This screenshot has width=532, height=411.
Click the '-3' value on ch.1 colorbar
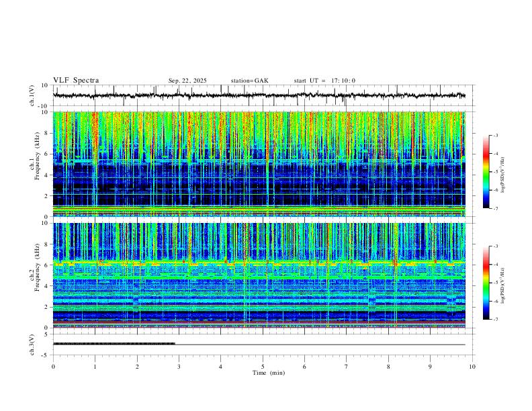[496, 135]
